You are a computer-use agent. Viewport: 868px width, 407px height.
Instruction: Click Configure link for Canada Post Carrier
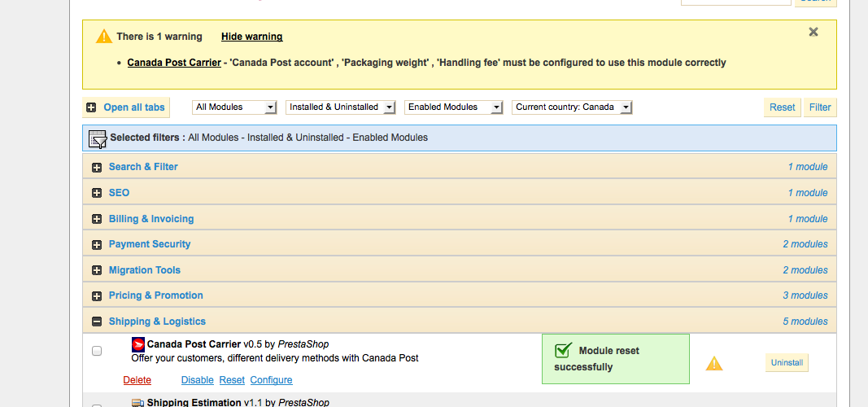click(271, 380)
